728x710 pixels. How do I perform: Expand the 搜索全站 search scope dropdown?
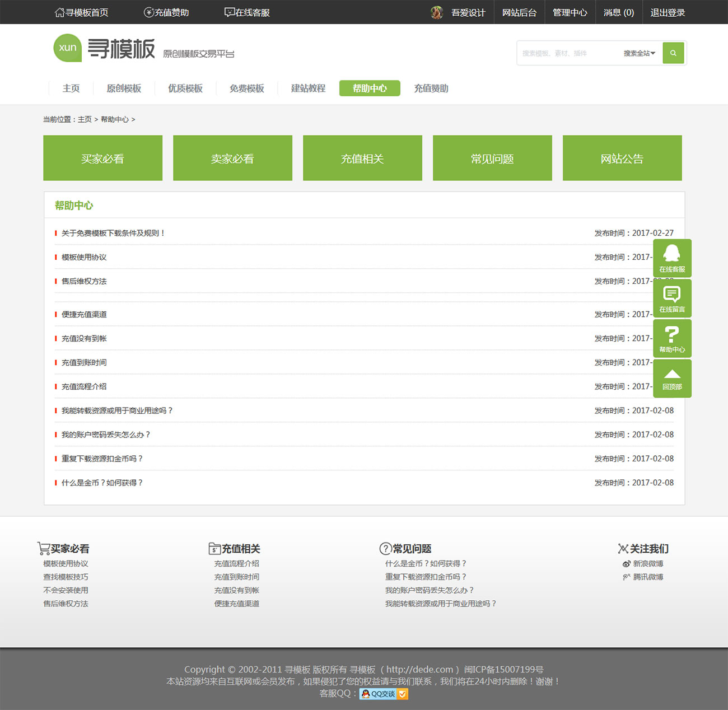[x=639, y=53]
